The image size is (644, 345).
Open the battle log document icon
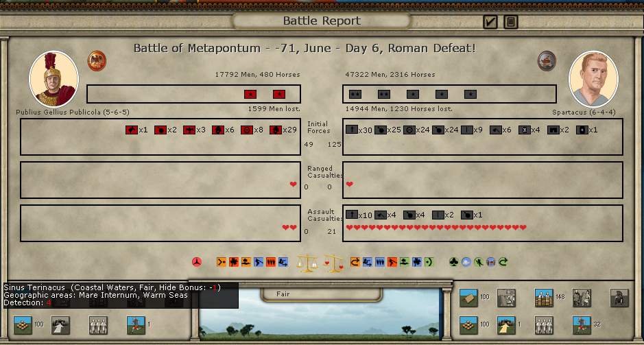(510, 22)
